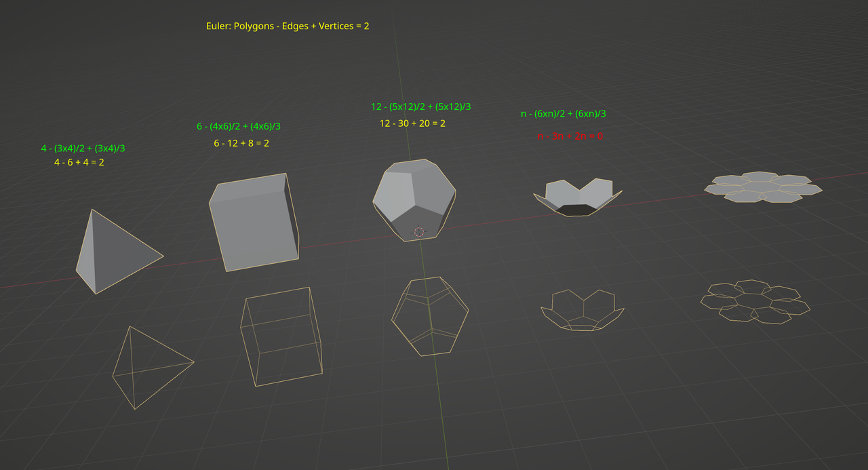Select yellow text "4 - 6 + 4 = 2"
Screen dimensions: 868x470
click(79, 162)
